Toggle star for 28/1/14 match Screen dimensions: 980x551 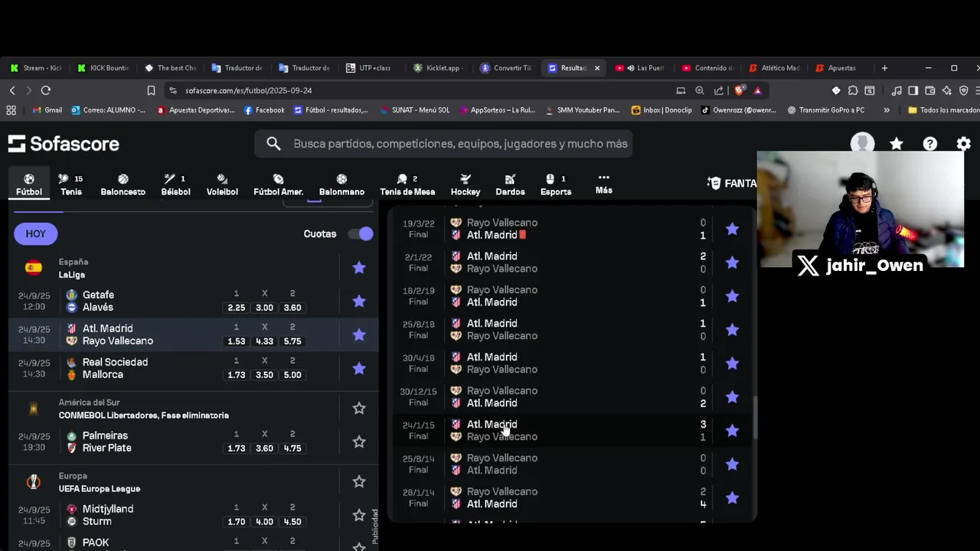[733, 498]
